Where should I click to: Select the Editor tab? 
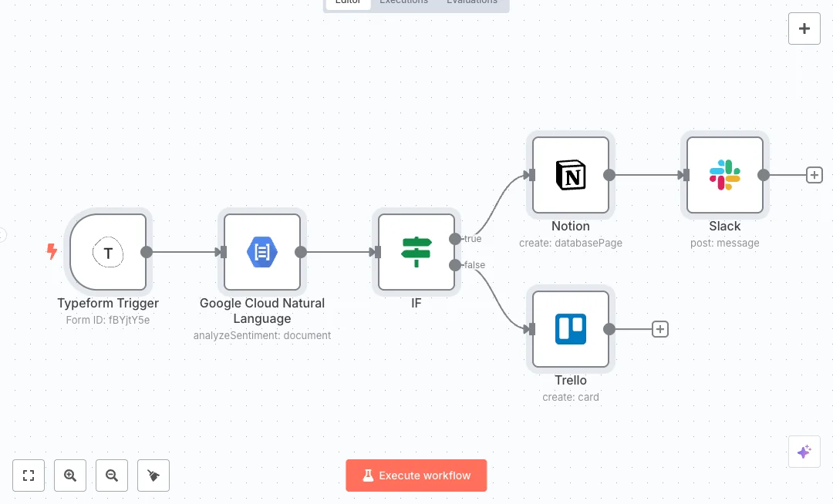(x=347, y=2)
